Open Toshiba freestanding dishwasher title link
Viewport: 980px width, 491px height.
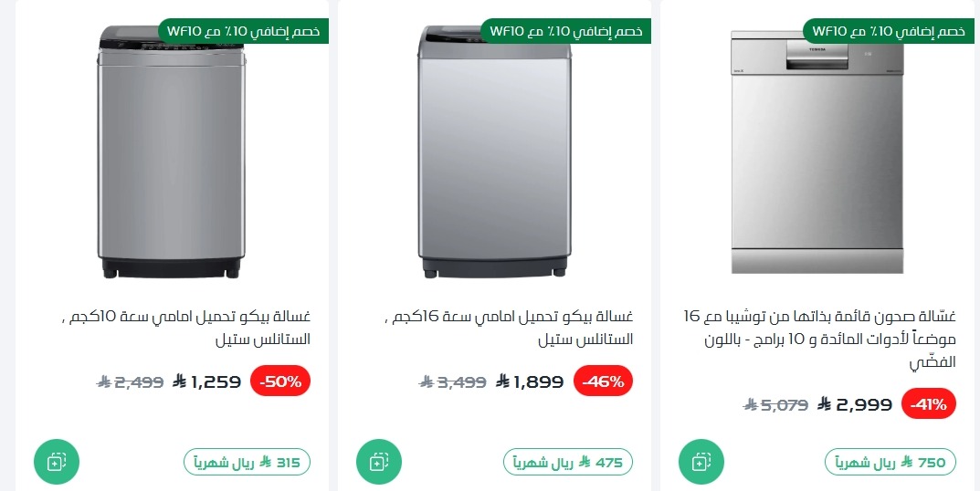click(x=820, y=340)
